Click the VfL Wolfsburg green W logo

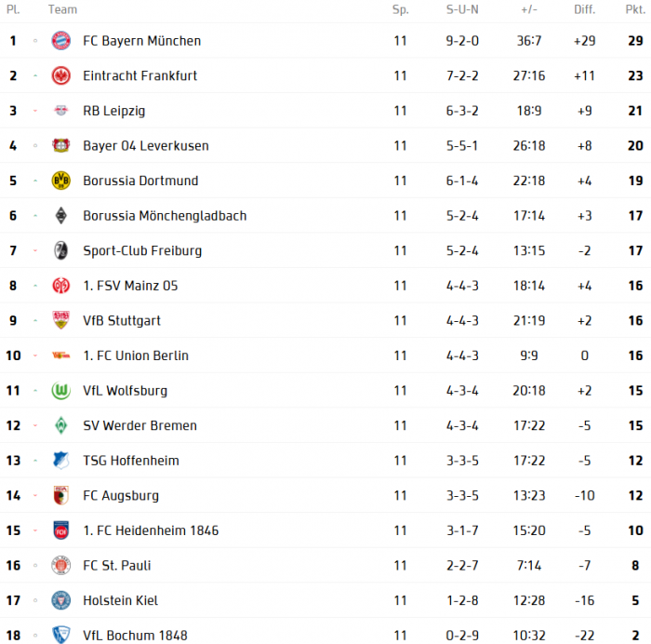[61, 391]
